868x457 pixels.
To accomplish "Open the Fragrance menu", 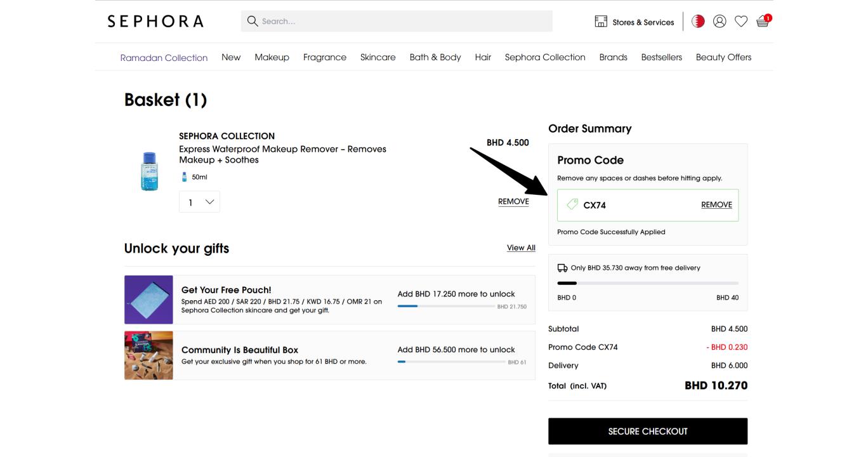I will click(325, 57).
